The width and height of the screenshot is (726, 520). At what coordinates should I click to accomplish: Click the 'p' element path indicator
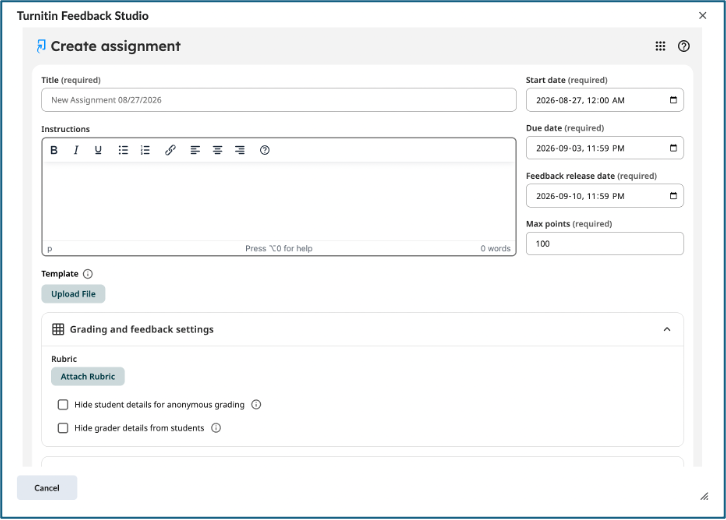(50, 249)
